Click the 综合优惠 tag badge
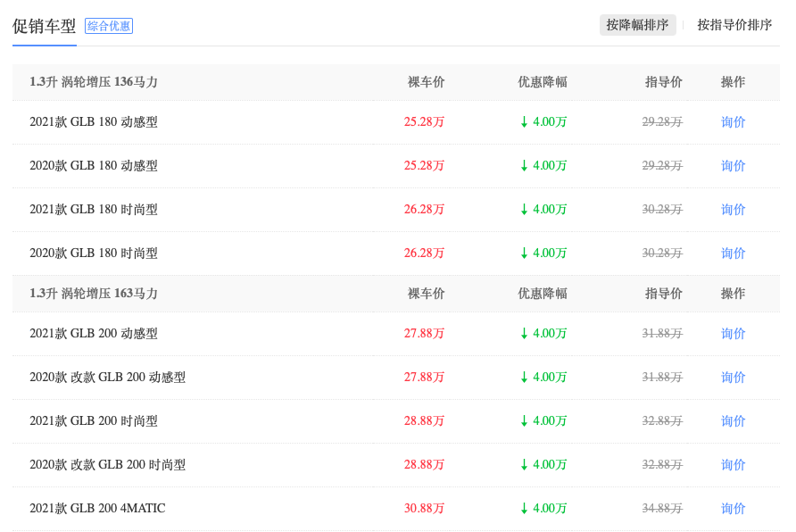The width and height of the screenshot is (796, 532). pos(109,26)
